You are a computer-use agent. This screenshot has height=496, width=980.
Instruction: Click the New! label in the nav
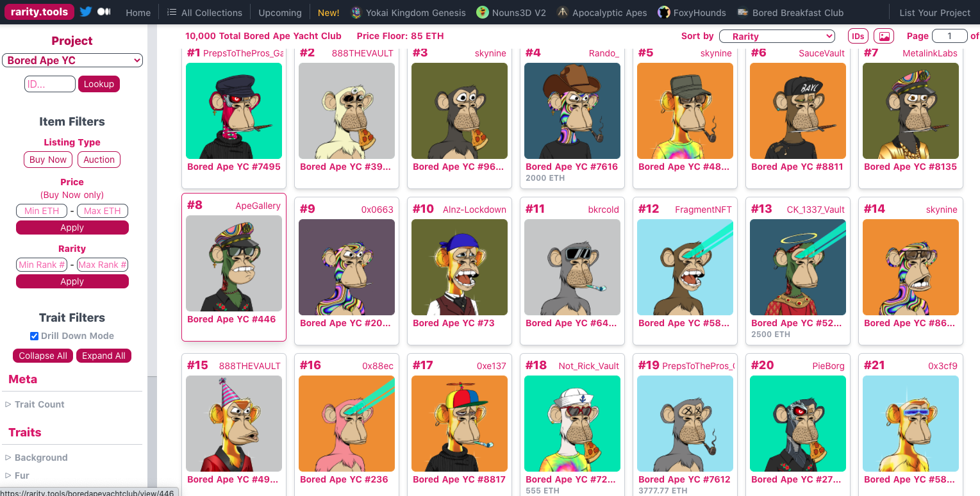329,13
